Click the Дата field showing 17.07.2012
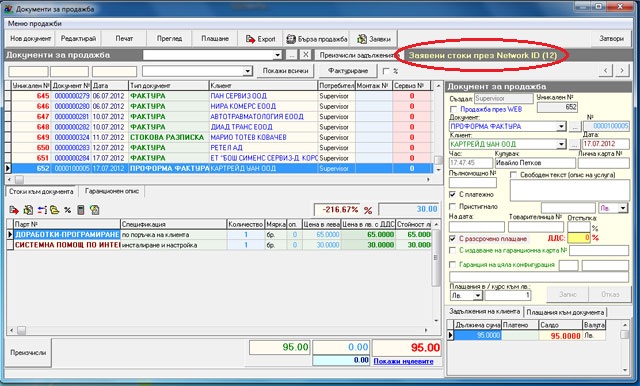Image resolution: width=640 pixels, height=386 pixels. pyautogui.click(x=606, y=144)
